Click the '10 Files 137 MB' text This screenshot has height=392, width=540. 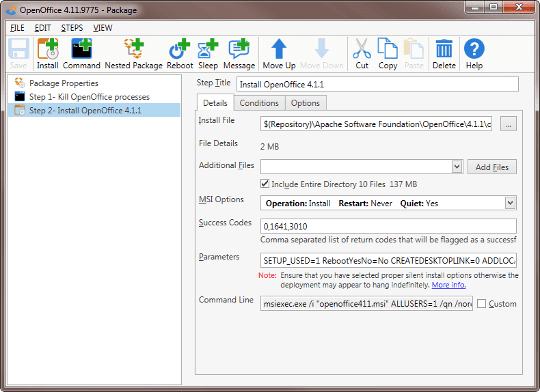pyautogui.click(x=388, y=184)
